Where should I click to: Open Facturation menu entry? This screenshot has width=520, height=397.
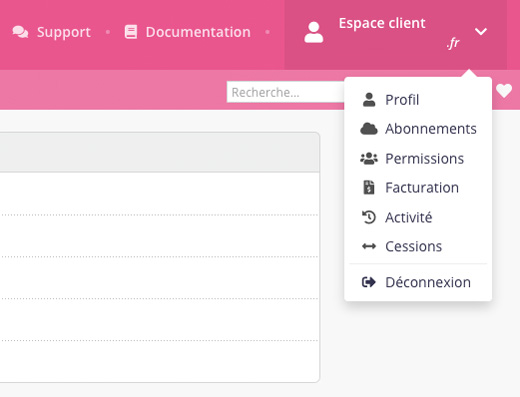(x=418, y=187)
